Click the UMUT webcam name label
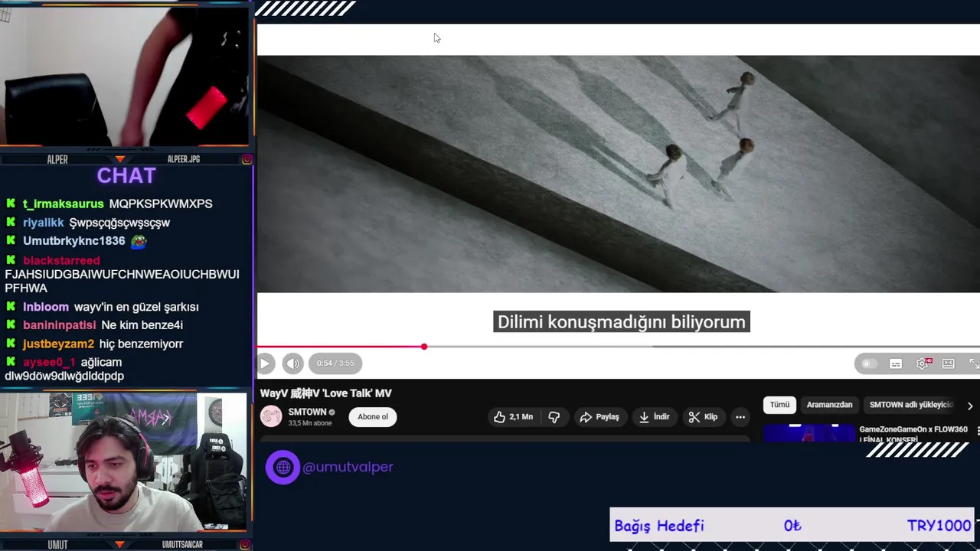This screenshot has height=551, width=980. point(57,545)
